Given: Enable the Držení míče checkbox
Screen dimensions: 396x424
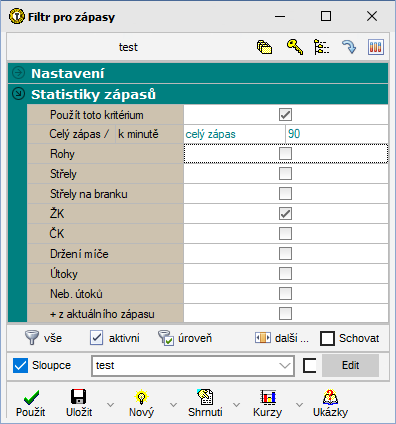Looking at the screenshot, I should [285, 254].
